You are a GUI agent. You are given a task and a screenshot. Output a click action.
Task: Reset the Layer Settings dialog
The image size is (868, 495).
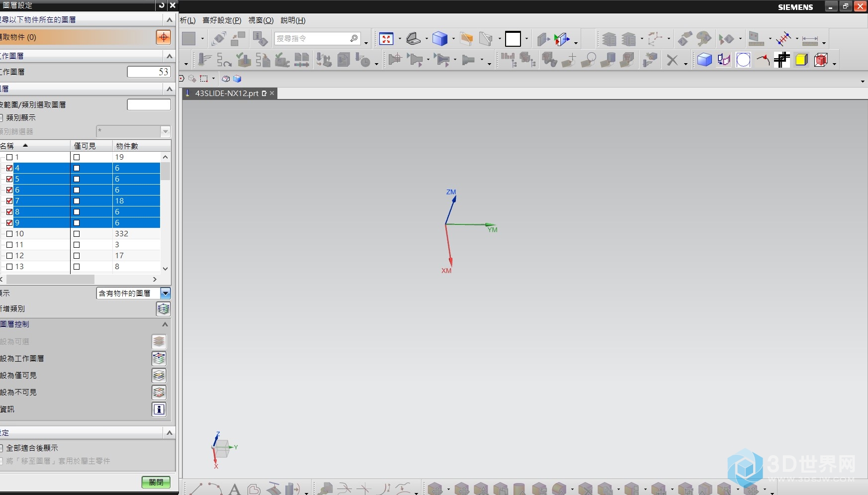(x=162, y=5)
